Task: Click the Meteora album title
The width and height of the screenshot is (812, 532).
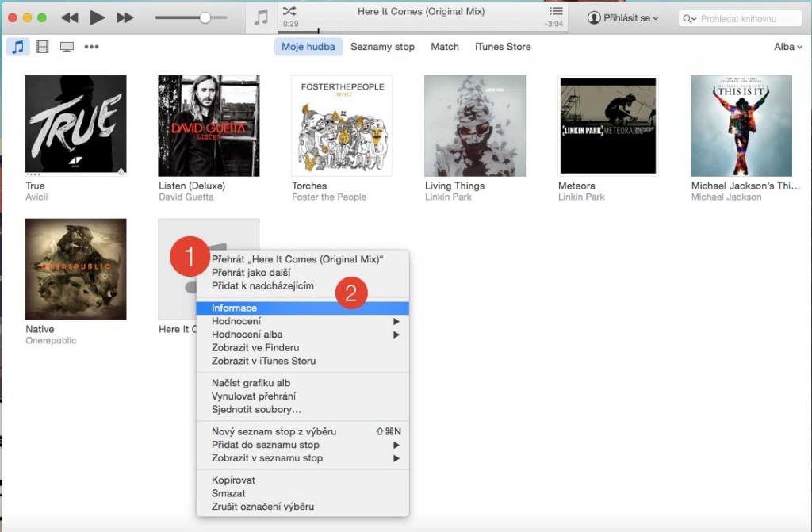Action: [576, 186]
